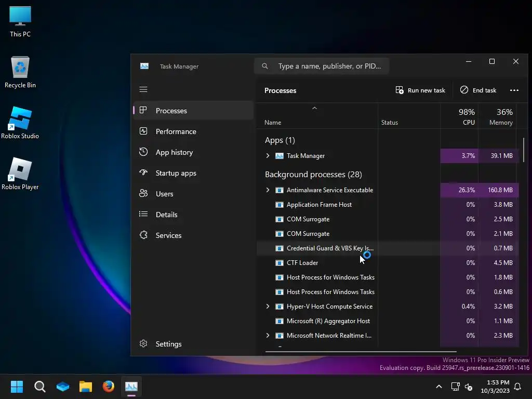Viewport: 532px width, 399px height.
Task: Open taskbar Search
Action: [39, 387]
